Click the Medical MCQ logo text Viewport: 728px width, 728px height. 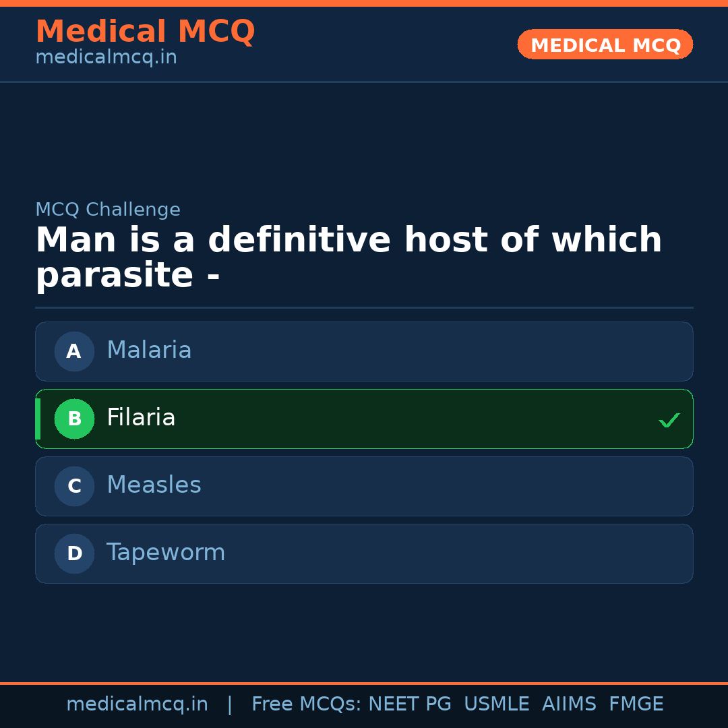coord(145,31)
